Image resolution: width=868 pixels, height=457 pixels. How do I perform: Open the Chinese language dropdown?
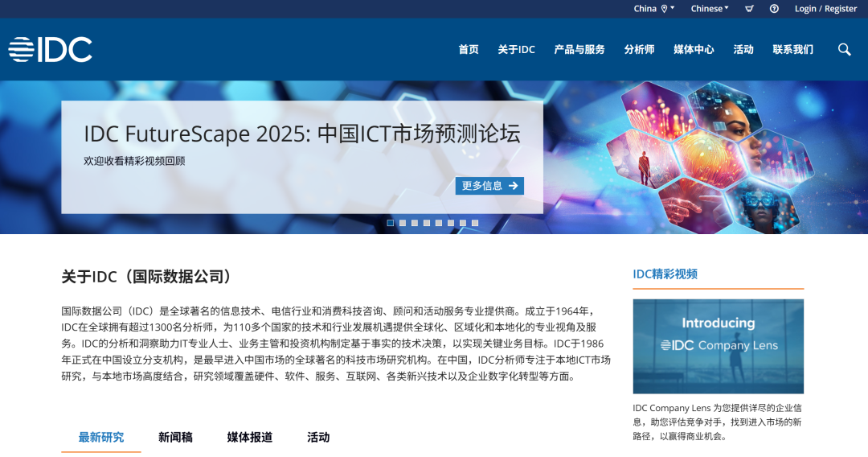pos(710,8)
